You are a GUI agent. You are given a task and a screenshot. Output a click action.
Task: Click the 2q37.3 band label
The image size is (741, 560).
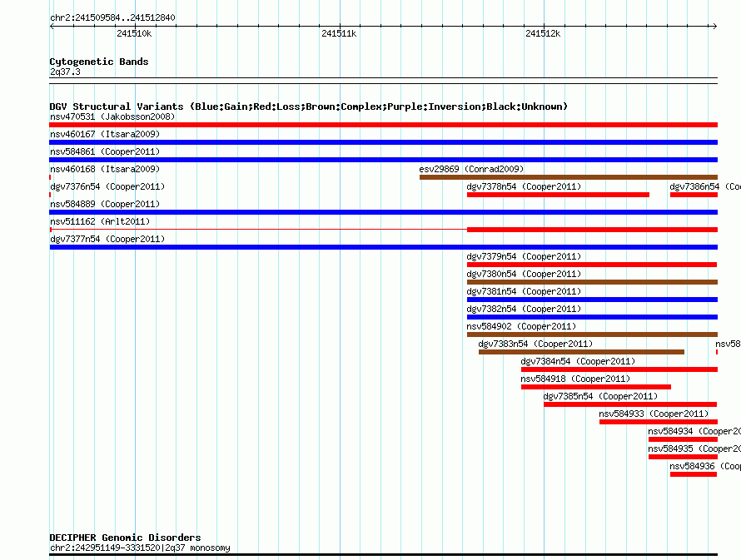[65, 72]
